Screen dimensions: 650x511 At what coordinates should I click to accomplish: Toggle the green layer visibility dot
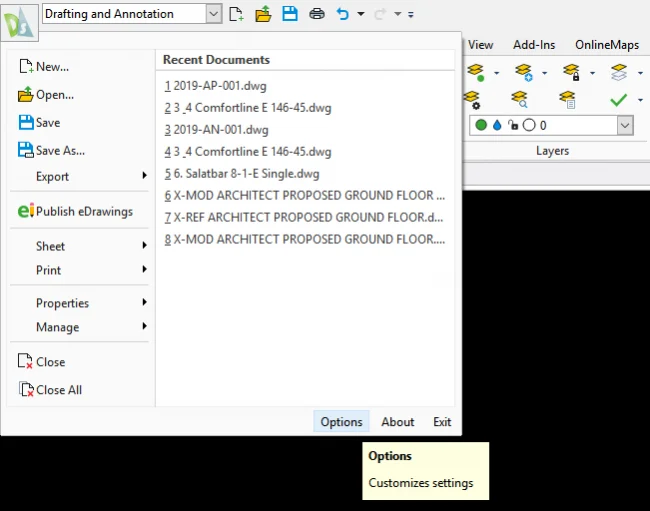click(481, 126)
